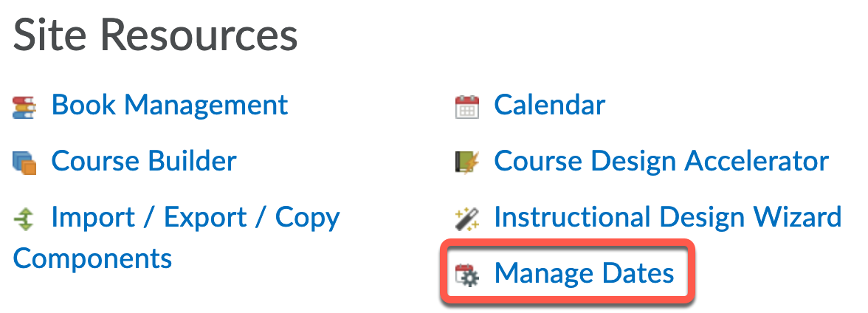
Task: Select the highlighted Manage Dates link
Action: [x=584, y=273]
